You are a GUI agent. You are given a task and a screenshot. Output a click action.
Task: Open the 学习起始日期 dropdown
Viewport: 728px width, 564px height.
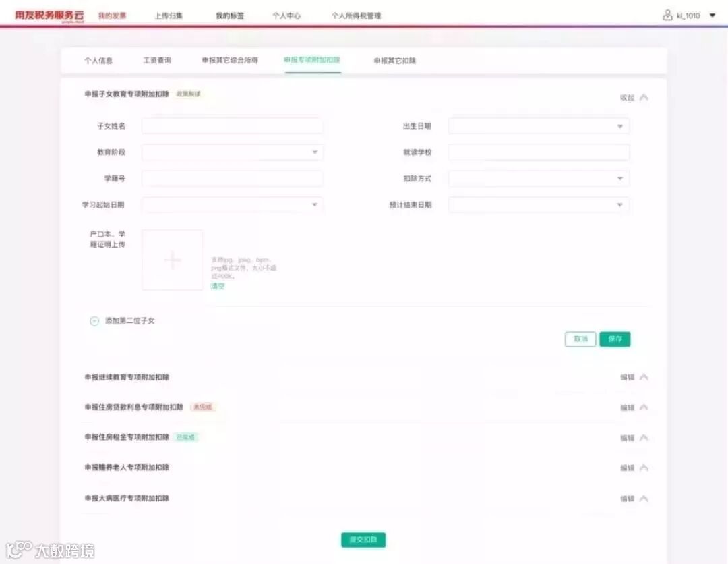pyautogui.click(x=232, y=205)
